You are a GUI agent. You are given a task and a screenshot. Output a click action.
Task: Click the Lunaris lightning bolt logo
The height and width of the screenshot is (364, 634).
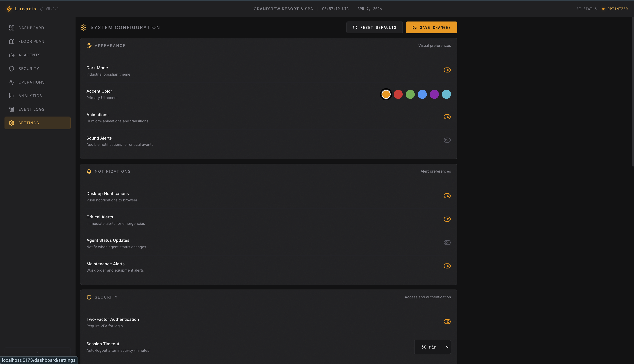(9, 9)
